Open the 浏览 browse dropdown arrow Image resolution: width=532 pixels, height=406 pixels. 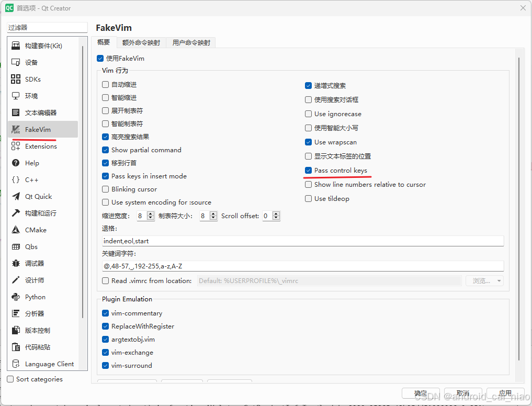coord(499,281)
